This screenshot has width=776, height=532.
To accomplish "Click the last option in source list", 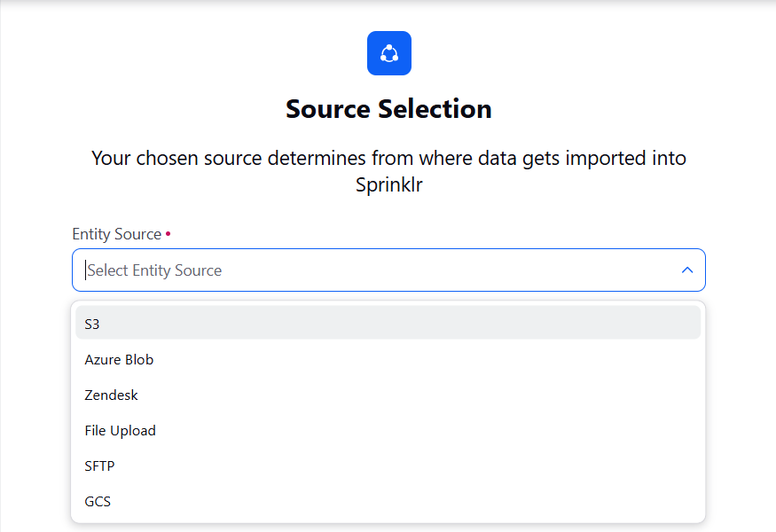I will tap(388, 501).
